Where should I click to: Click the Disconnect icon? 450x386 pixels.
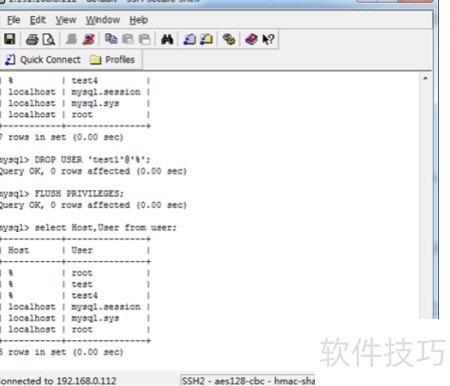88,39
